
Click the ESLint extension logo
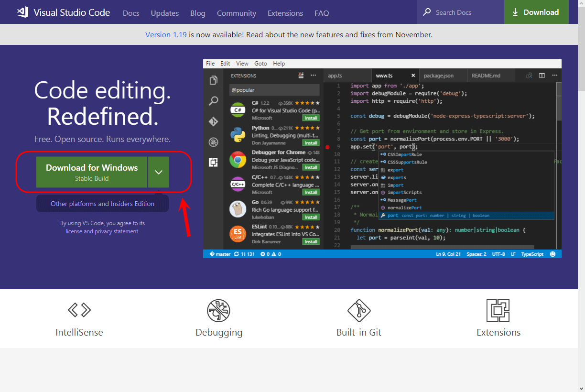coord(238,233)
